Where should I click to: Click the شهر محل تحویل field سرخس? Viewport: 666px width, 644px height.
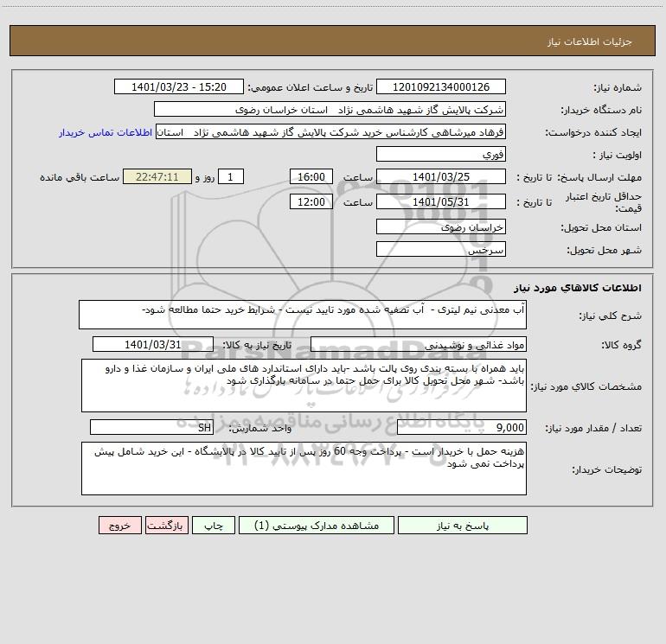point(441,249)
